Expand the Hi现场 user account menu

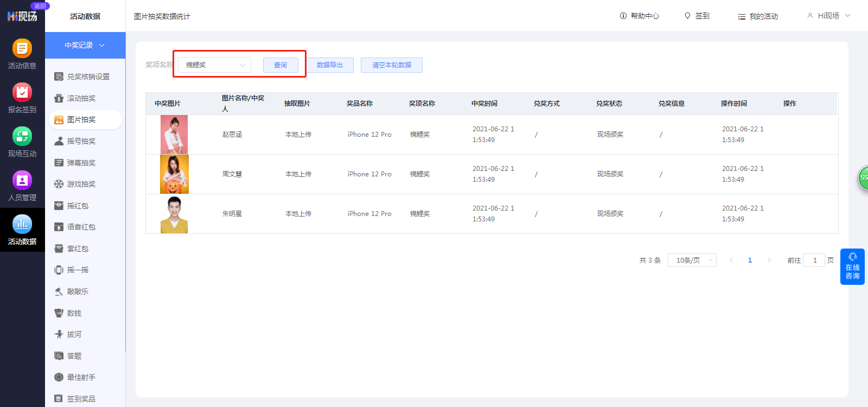828,16
